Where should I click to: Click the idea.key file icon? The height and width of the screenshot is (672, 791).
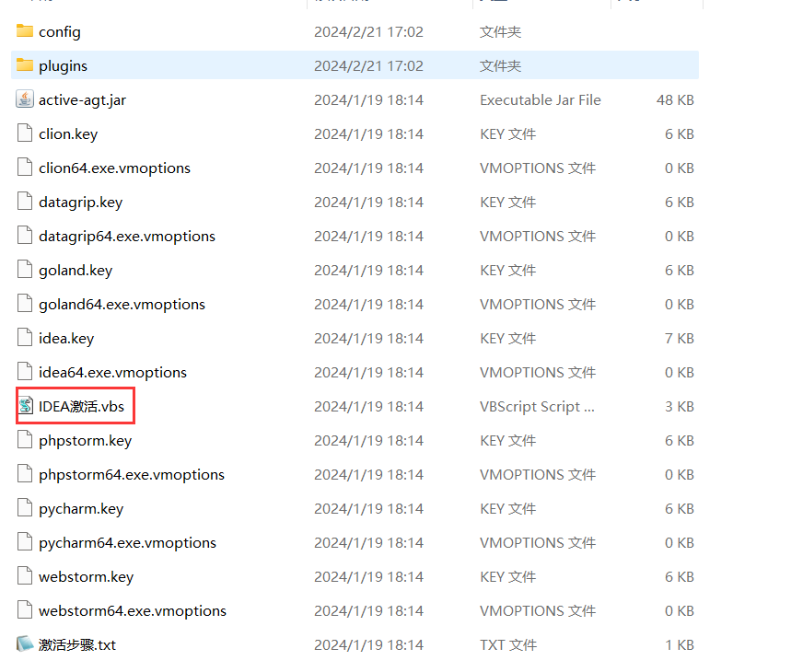coord(25,338)
